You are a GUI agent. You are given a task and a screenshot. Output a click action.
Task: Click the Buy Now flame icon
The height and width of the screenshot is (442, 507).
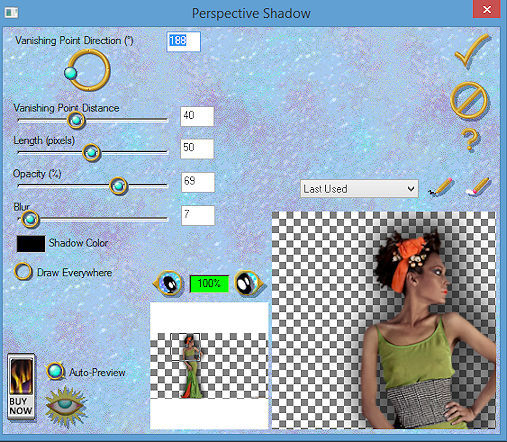coord(21,386)
